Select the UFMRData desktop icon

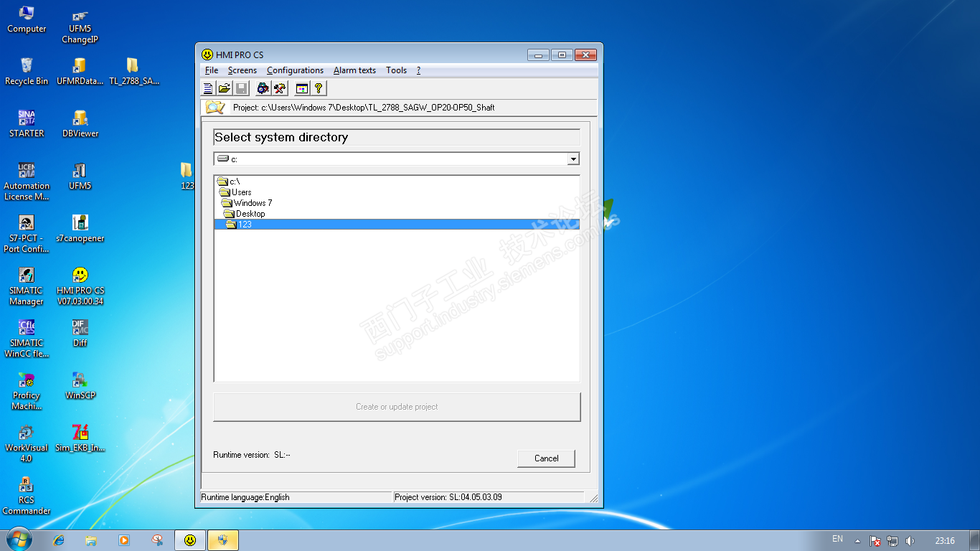tap(80, 72)
